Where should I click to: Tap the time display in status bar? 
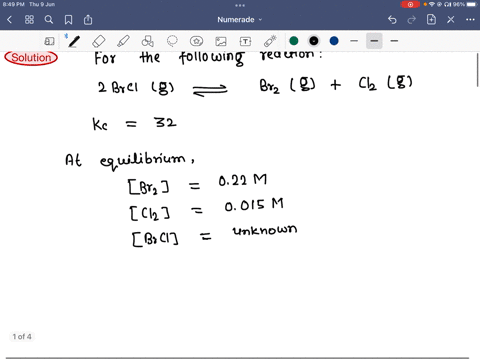point(13,4)
